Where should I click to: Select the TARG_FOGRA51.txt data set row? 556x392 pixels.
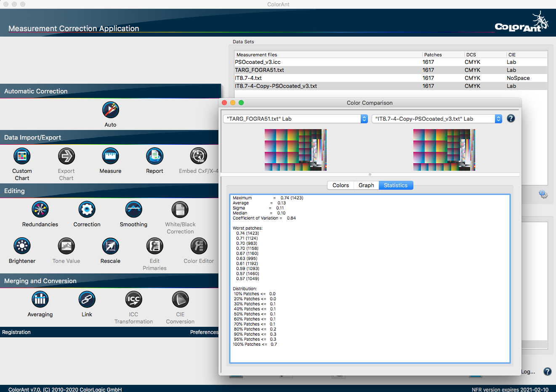point(391,70)
